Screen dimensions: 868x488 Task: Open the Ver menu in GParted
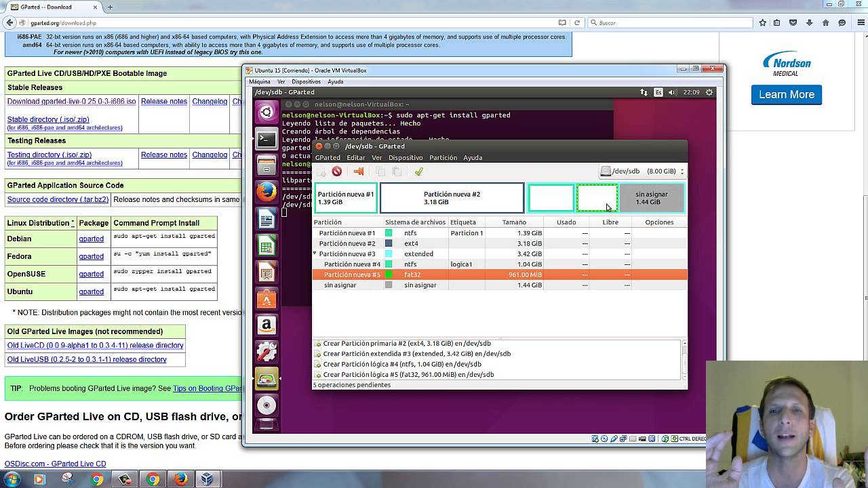[x=376, y=157]
